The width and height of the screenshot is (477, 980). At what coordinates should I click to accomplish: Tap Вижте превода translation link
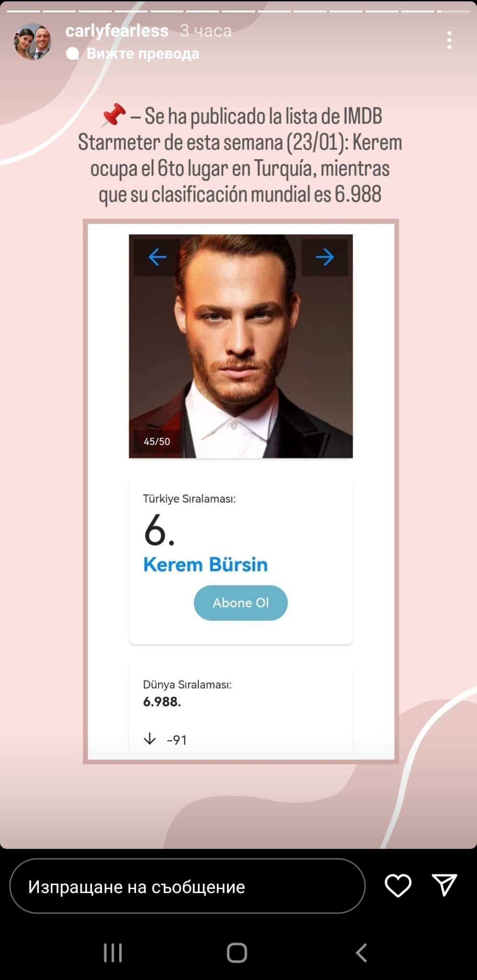(x=143, y=54)
